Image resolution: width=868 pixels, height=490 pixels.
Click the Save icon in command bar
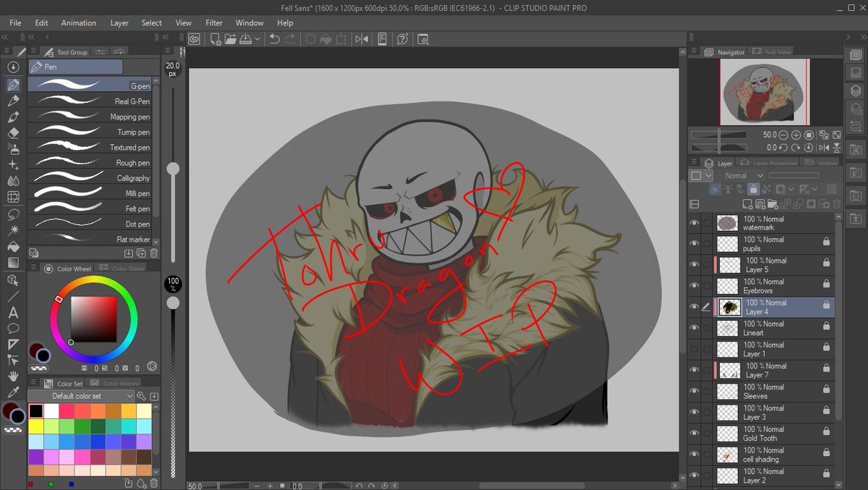click(x=245, y=39)
